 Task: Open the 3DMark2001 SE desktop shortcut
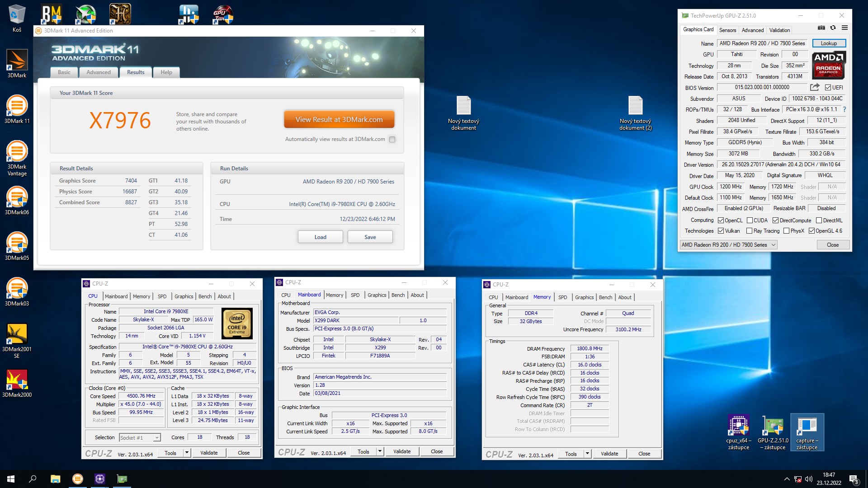(x=17, y=341)
